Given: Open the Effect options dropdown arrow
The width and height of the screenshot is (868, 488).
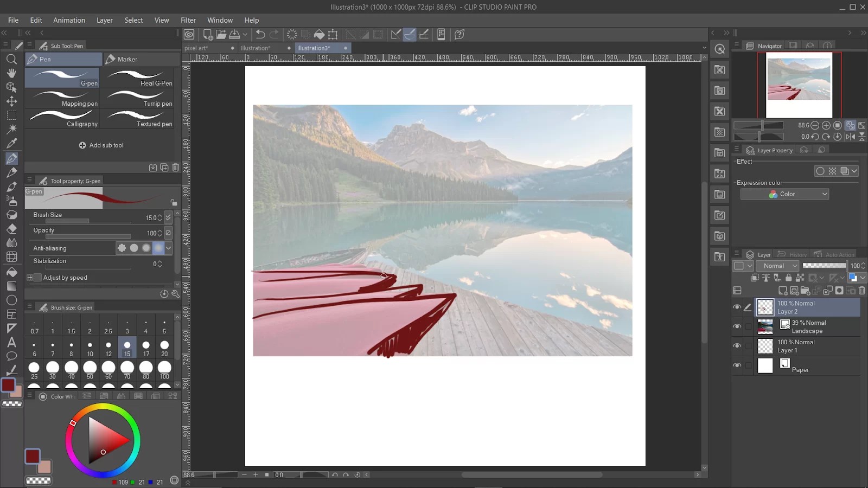Looking at the screenshot, I should (854, 171).
